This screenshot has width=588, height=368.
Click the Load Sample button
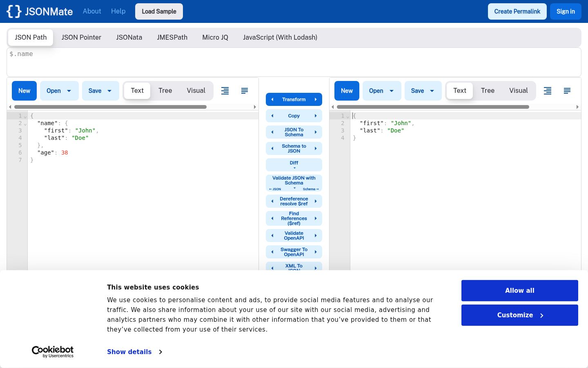(x=159, y=11)
